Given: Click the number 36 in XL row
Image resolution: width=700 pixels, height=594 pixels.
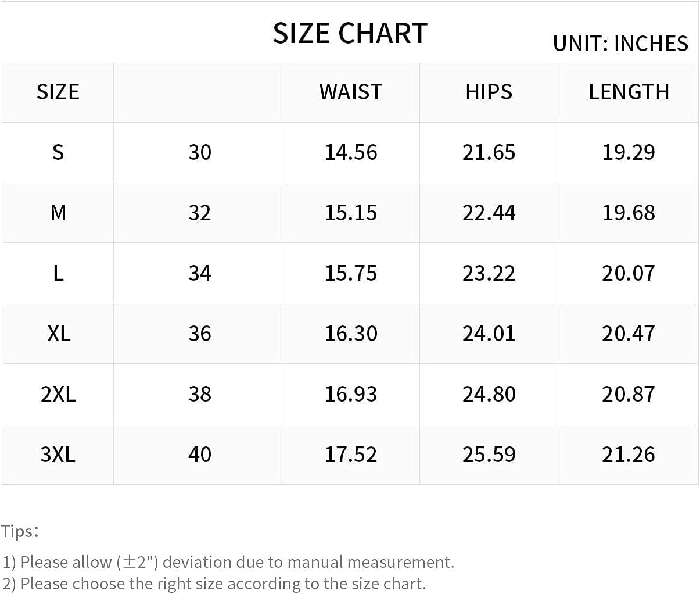Looking at the screenshot, I should pyautogui.click(x=200, y=334).
